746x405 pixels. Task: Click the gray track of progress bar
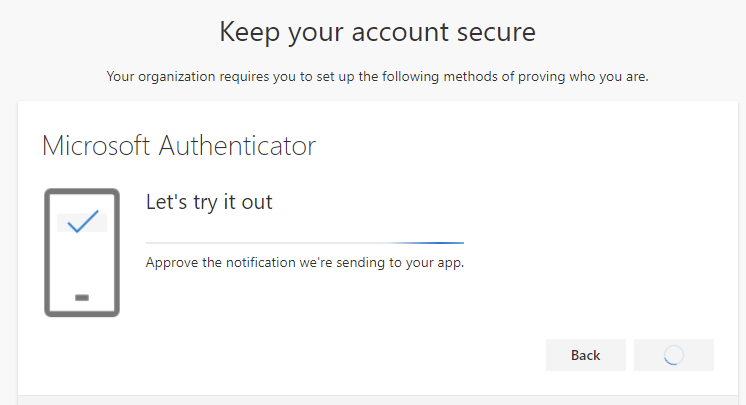[268, 243]
